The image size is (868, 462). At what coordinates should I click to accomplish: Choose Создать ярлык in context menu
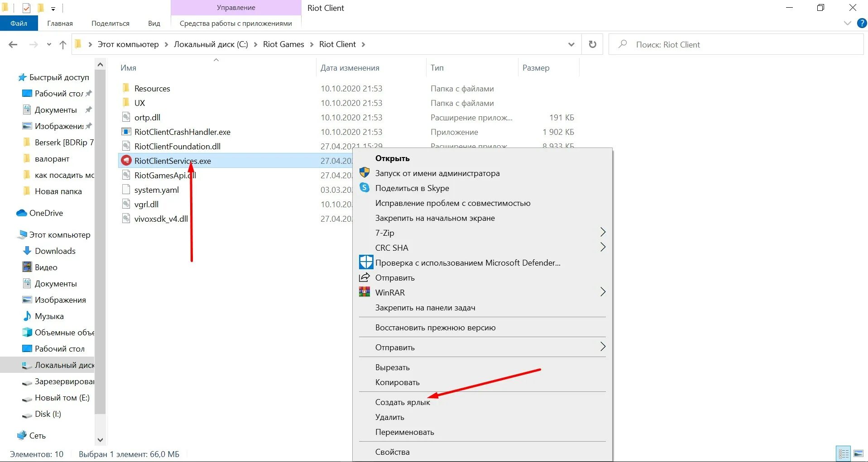point(403,402)
